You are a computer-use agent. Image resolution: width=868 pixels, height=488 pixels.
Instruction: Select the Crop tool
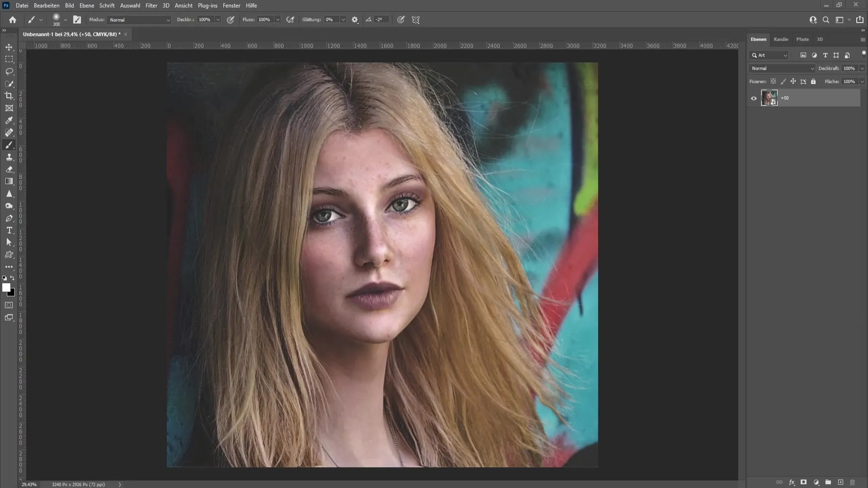[9, 95]
